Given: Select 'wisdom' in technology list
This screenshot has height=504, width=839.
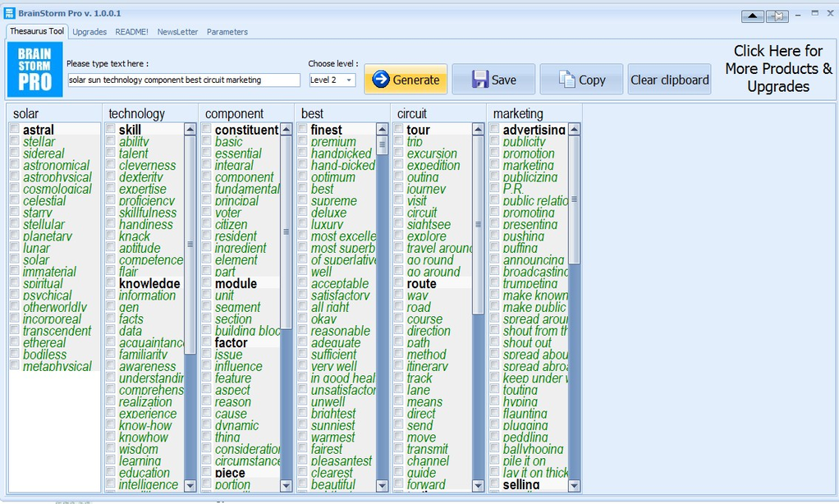Looking at the screenshot, I should click(139, 450).
